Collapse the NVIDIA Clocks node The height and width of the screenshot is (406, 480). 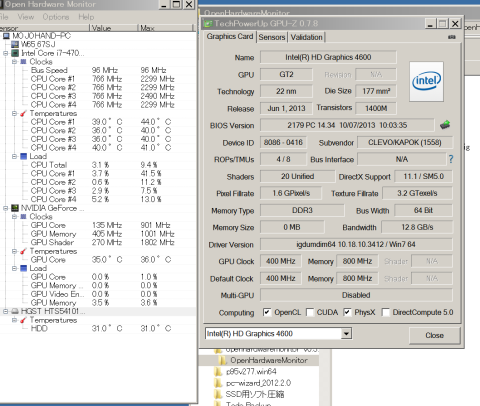(14, 217)
